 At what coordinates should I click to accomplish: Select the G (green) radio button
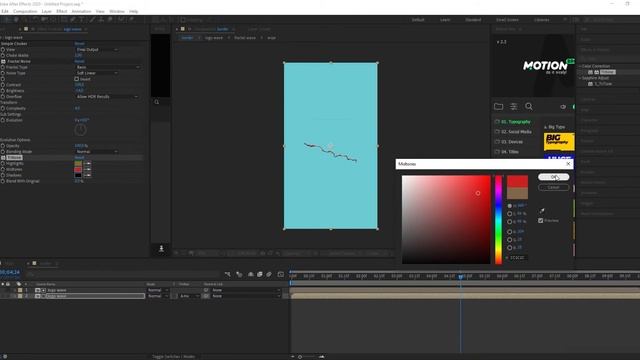(x=509, y=240)
